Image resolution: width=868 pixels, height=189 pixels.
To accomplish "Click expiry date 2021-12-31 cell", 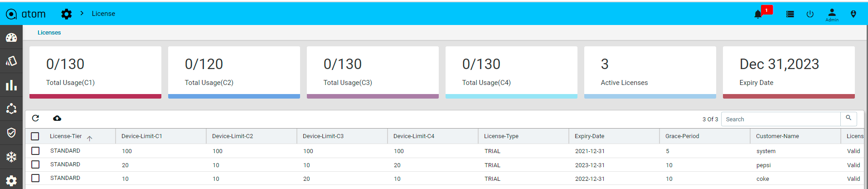I will (590, 151).
